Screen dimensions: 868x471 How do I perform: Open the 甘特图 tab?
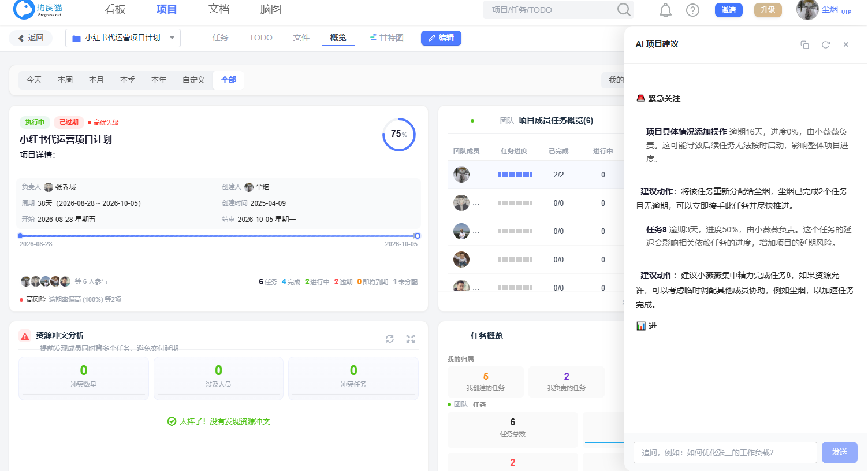coord(387,38)
